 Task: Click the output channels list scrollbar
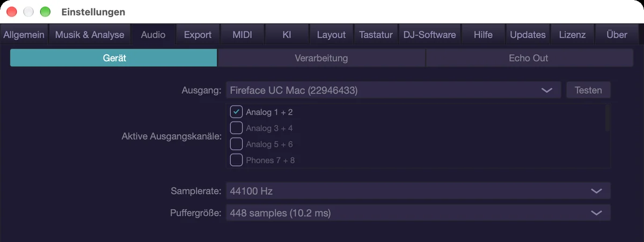607,118
